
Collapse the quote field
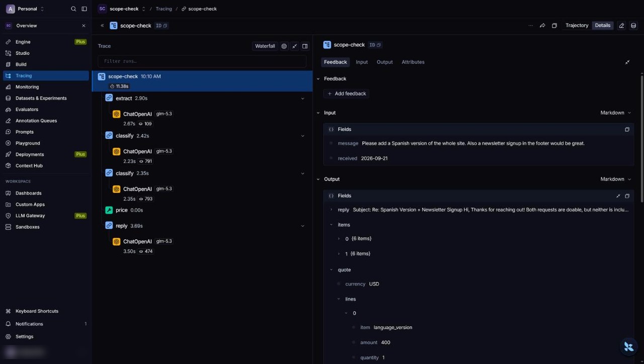tap(331, 270)
